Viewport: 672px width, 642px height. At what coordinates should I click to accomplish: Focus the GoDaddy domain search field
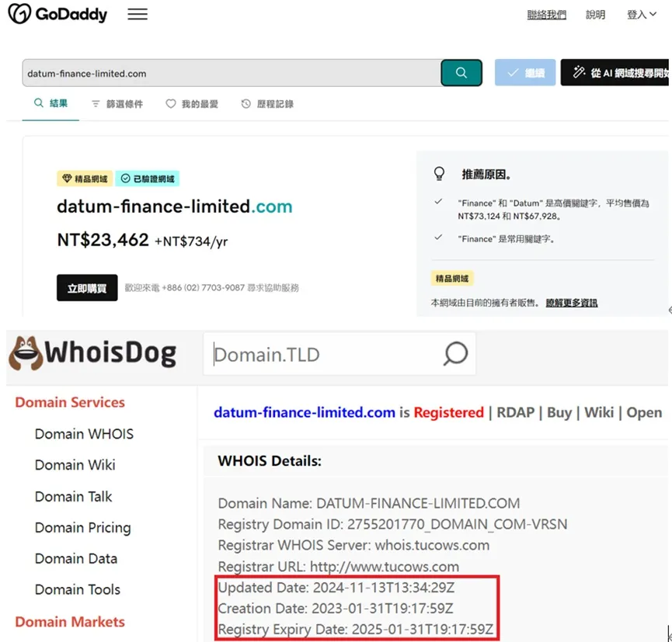pos(232,73)
